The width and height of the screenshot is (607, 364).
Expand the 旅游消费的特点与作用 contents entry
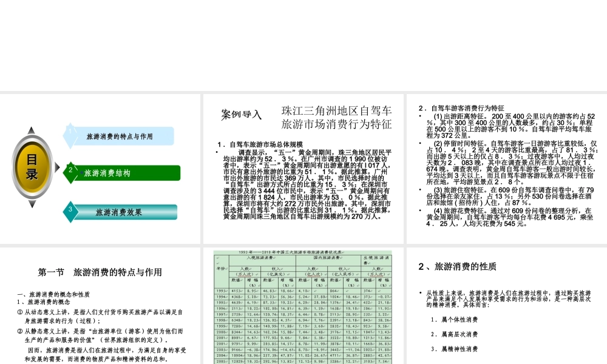pos(121,136)
